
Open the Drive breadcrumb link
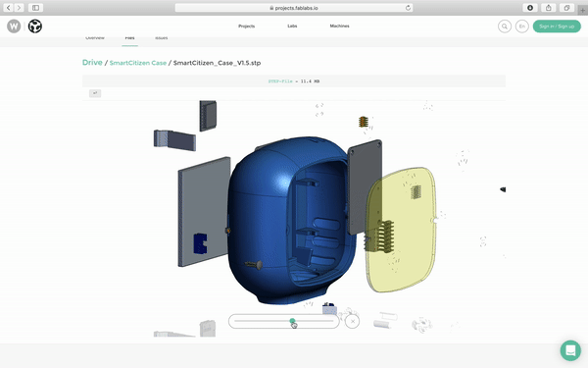(x=92, y=63)
